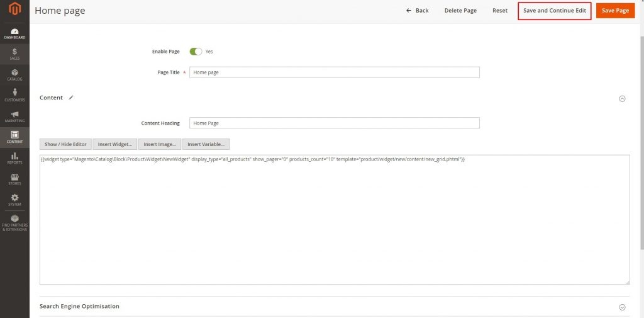Viewport: 644px width, 318px height.
Task: Click the orange Save Page button
Action: [x=615, y=11]
